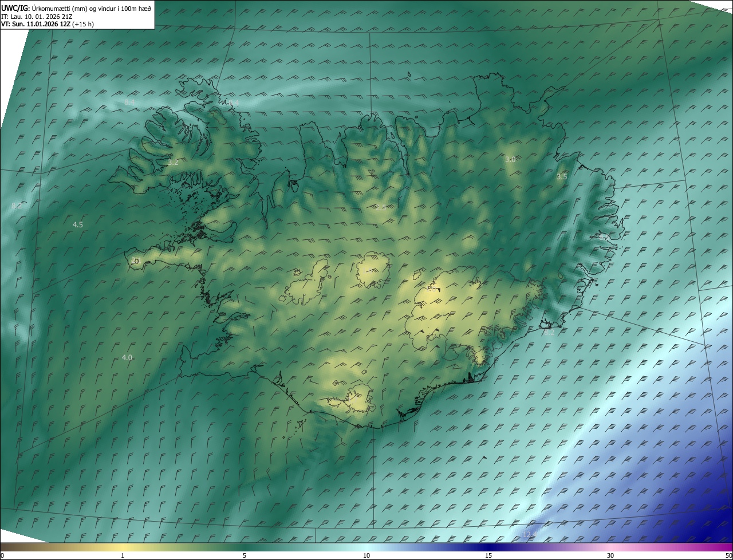Click the "(+15 h)" forecast offset text
Screen dimensions: 733x560
pyautogui.click(x=84, y=24)
